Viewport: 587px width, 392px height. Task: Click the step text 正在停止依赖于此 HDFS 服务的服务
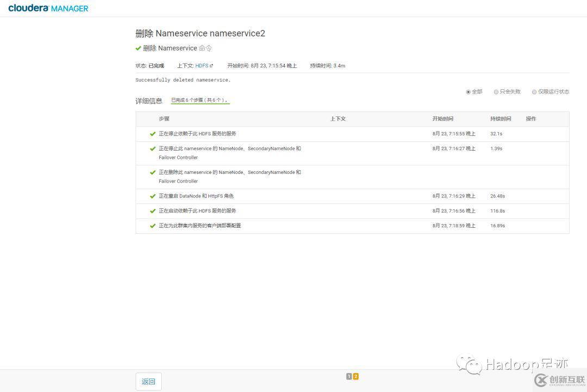pyautogui.click(x=197, y=134)
